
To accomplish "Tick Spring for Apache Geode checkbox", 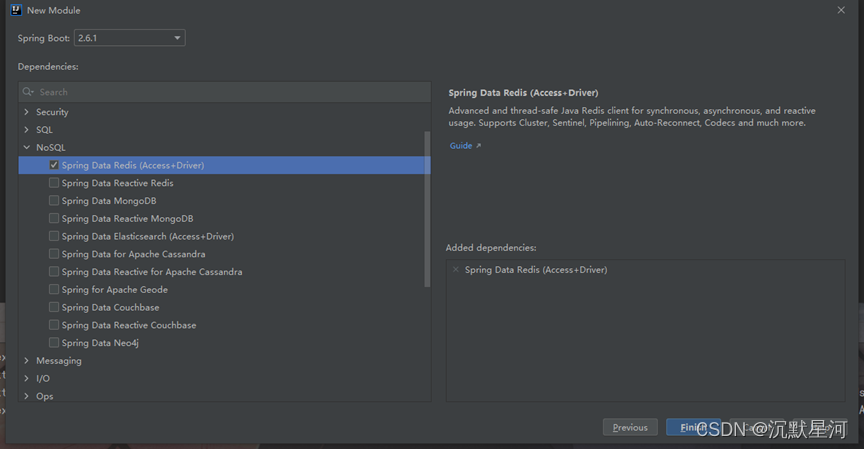I will (53, 289).
